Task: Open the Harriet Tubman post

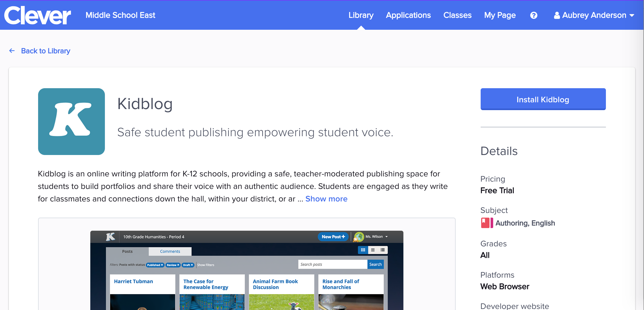Action: pyautogui.click(x=133, y=281)
